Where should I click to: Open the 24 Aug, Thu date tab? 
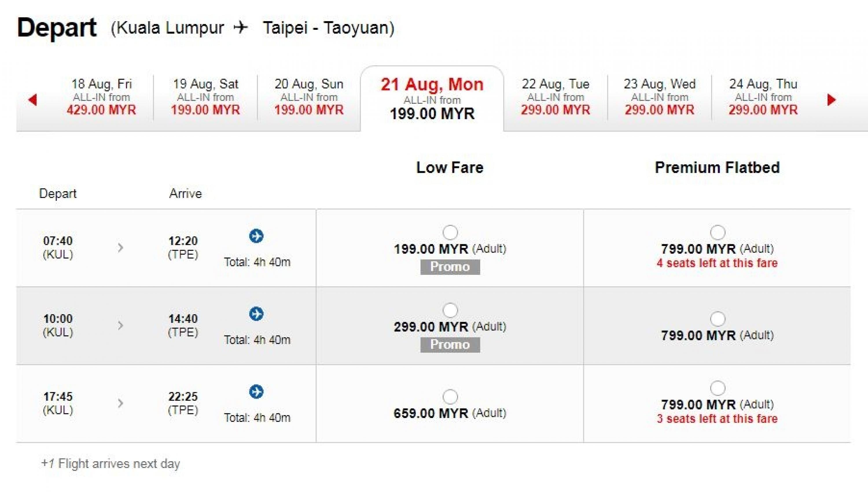click(x=763, y=97)
